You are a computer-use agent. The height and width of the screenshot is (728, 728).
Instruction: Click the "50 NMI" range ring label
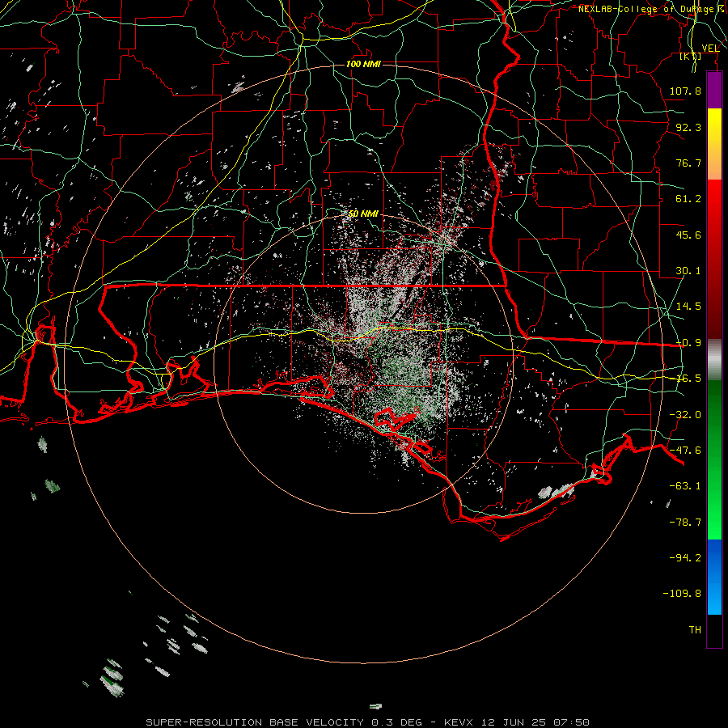(x=363, y=214)
